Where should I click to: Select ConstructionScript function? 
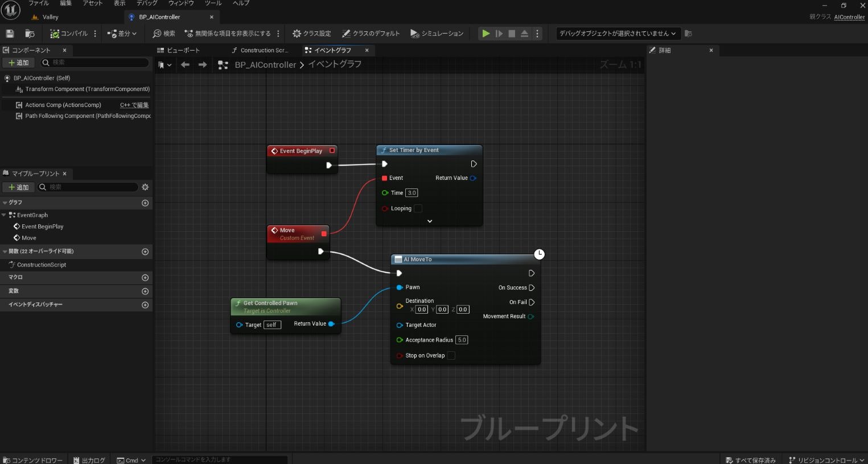[x=42, y=265]
